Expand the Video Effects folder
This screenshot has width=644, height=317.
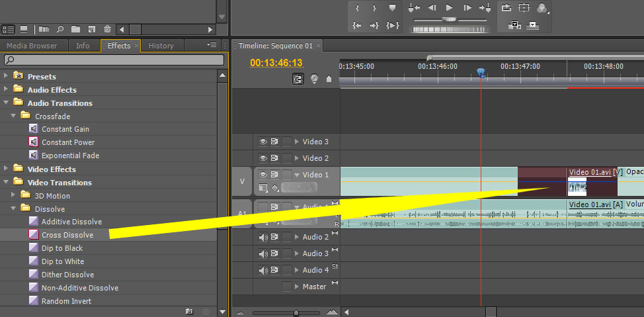point(6,169)
